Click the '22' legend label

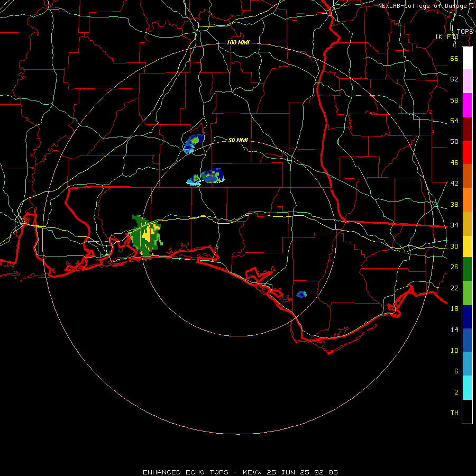454,288
